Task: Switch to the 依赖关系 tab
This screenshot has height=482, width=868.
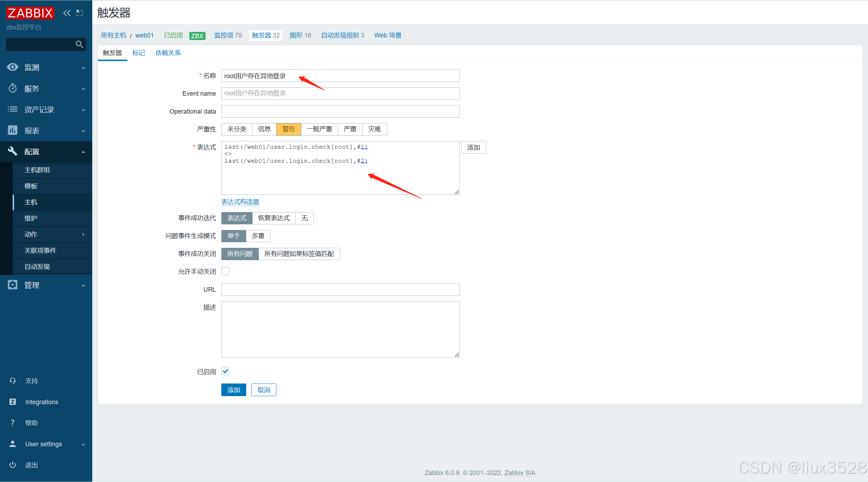Action: coord(168,53)
